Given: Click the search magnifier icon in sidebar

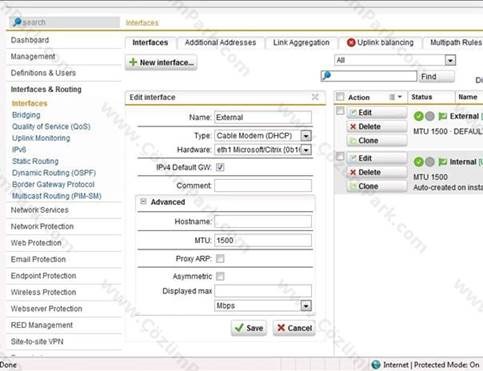Looking at the screenshot, I should 16,22.
